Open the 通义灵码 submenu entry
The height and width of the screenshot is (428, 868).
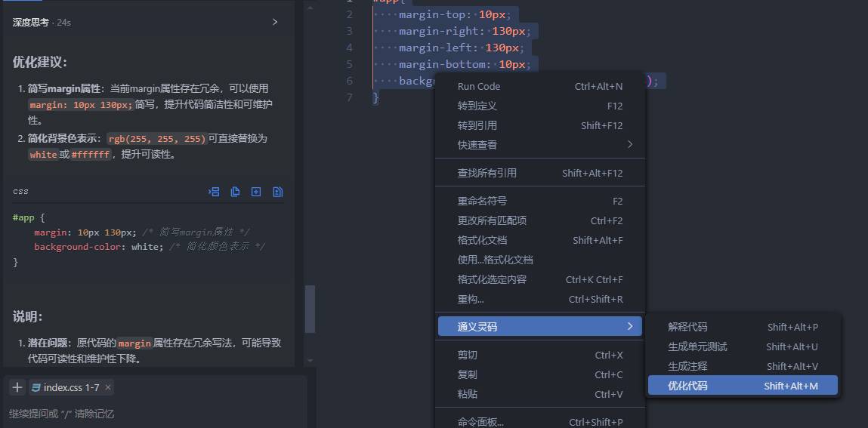(539, 327)
